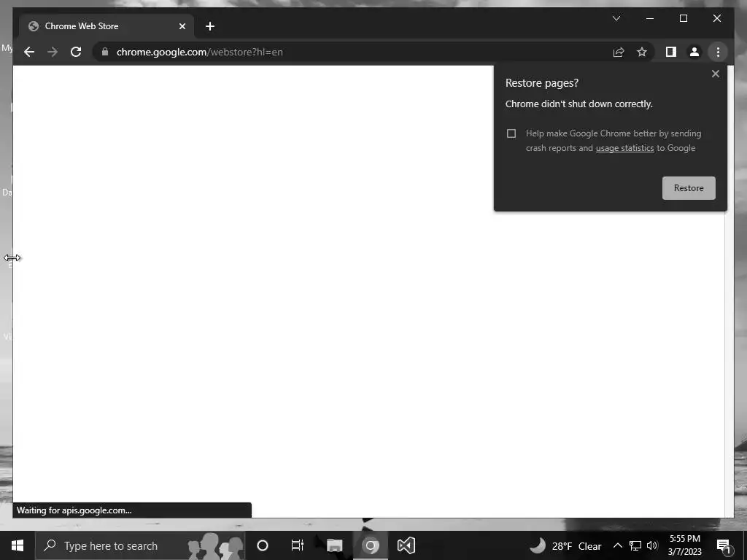Close the Chrome window
Image resolution: width=747 pixels, height=560 pixels.
[716, 18]
